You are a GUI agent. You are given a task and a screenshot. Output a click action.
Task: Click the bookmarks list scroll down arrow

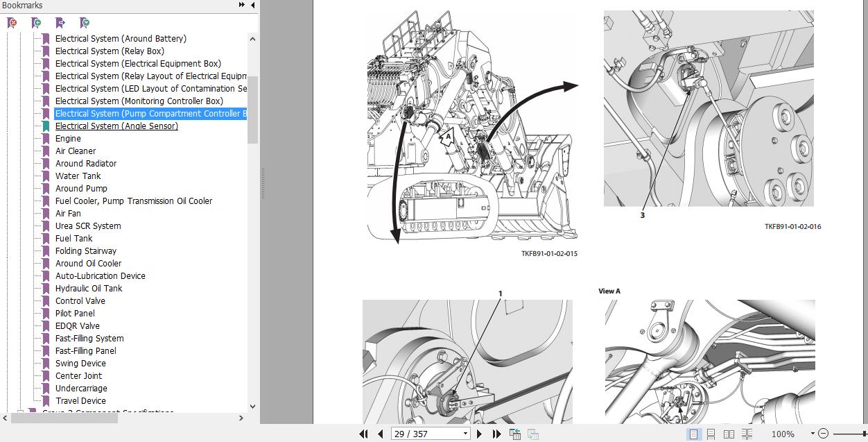coord(252,407)
